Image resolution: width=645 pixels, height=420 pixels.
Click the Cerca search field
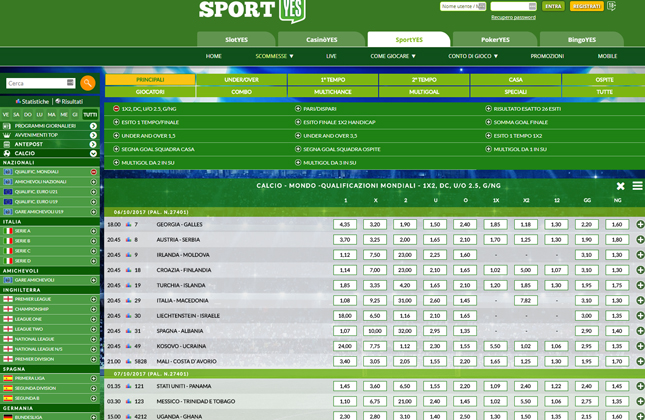tap(40, 84)
